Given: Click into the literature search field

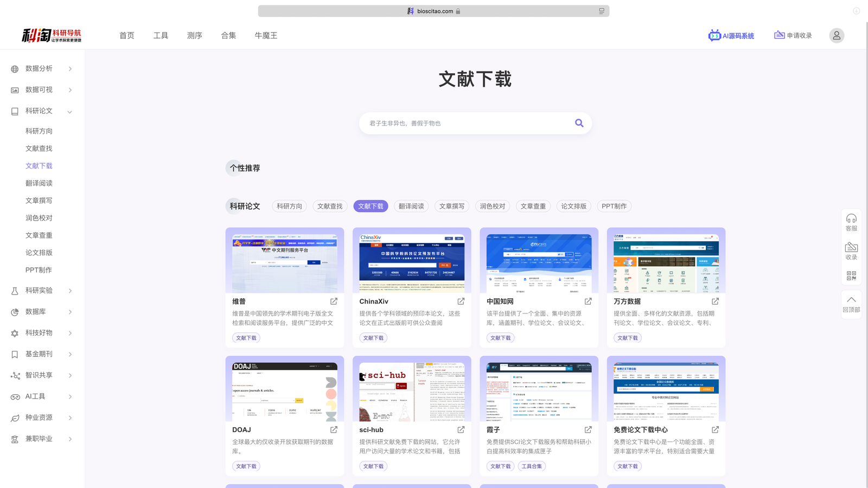Looking at the screenshot, I should click(x=467, y=123).
